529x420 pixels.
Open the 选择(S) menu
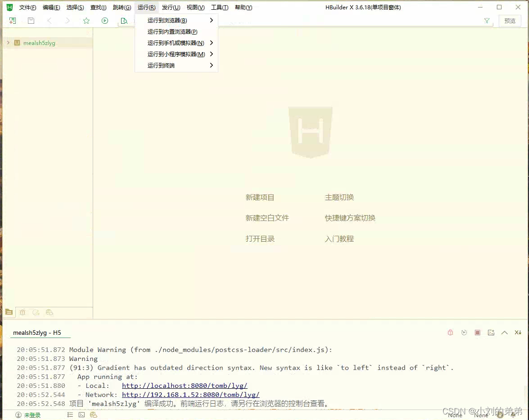[75, 7]
